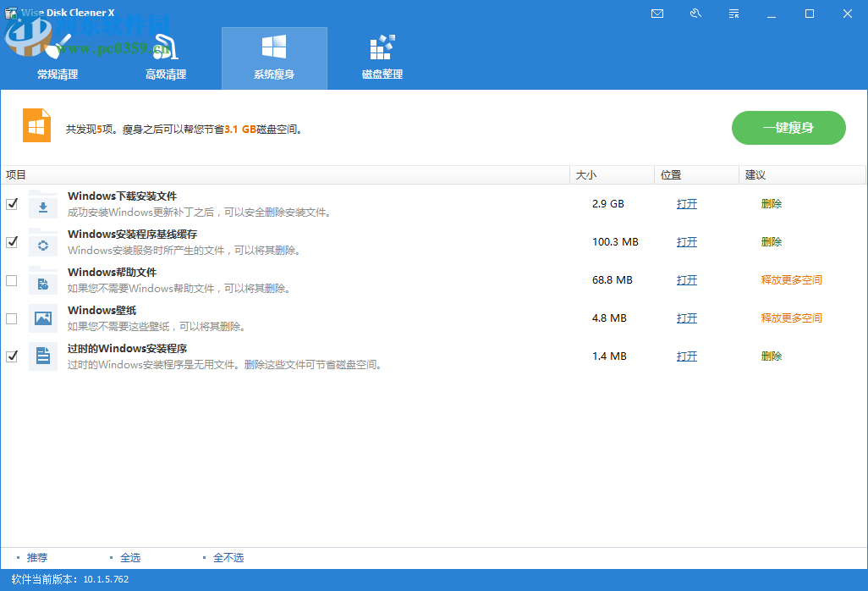868x591 pixels.
Task: Click 打开 link for the 2.9 GB item
Action: 687,204
